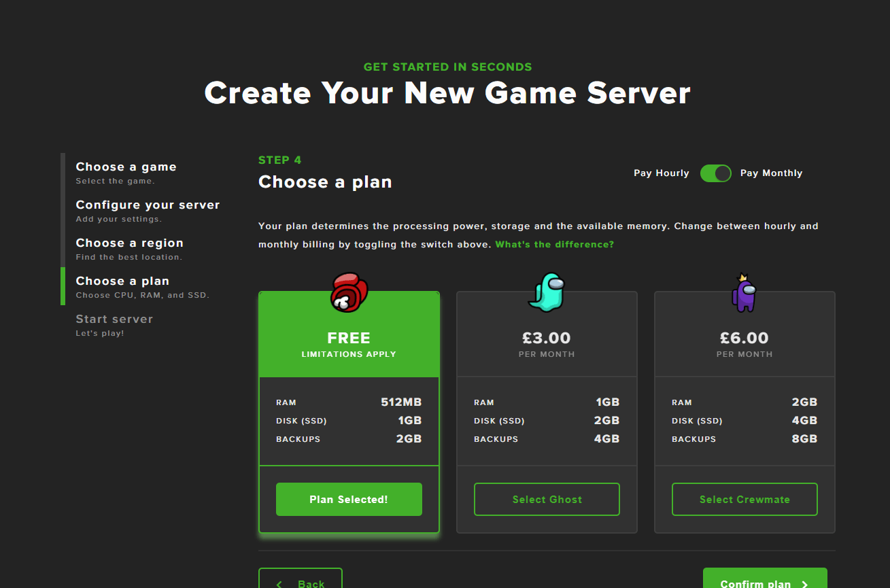Image resolution: width=890 pixels, height=588 pixels.
Task: Click the "Select Crewmate" button
Action: [744, 499]
